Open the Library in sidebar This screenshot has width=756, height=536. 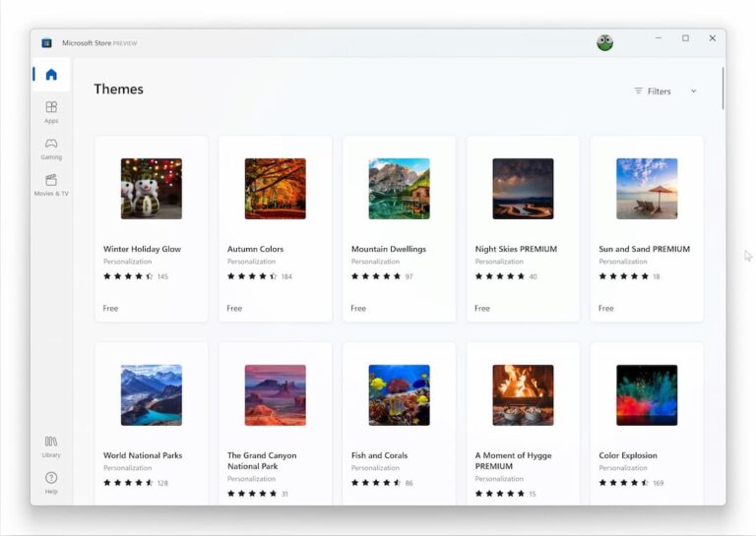click(x=51, y=447)
